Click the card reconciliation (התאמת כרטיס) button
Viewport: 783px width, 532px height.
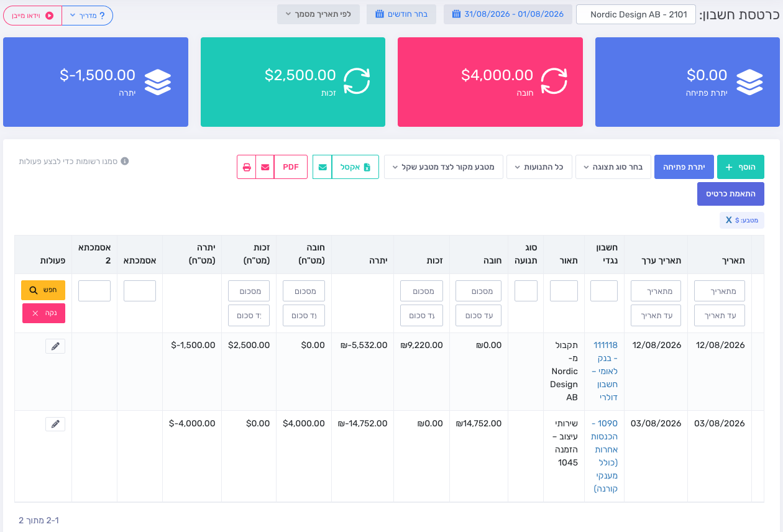(731, 194)
